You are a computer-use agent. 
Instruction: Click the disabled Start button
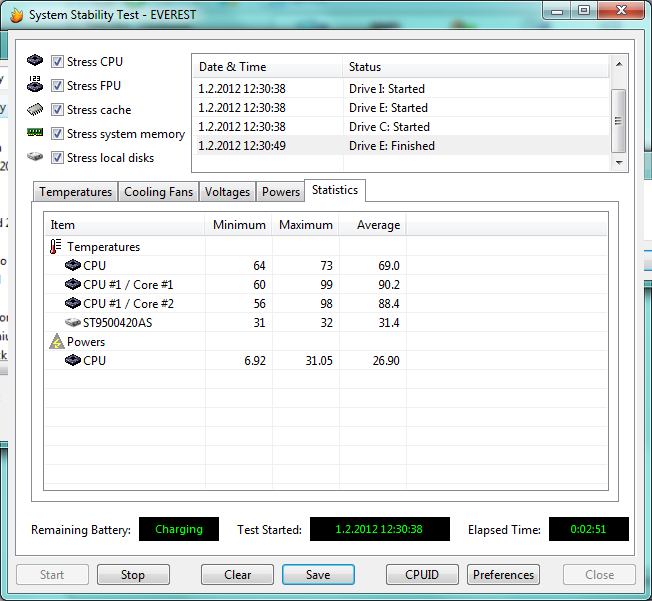52,575
